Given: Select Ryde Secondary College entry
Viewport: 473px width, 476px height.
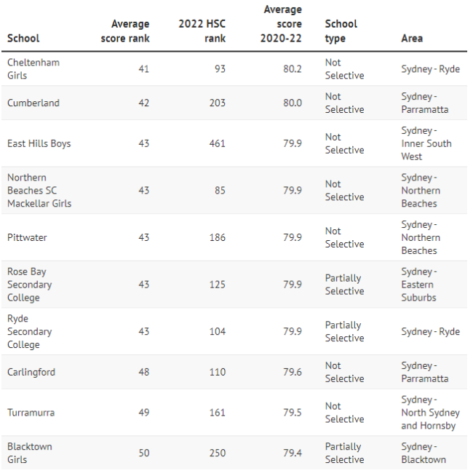Looking at the screenshot, I should [29, 331].
